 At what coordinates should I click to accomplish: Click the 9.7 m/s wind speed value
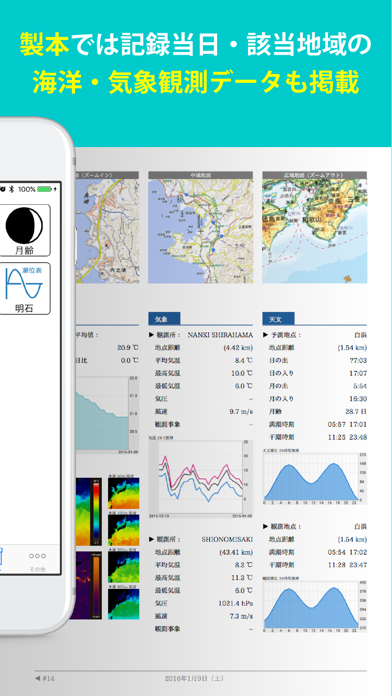(x=241, y=411)
